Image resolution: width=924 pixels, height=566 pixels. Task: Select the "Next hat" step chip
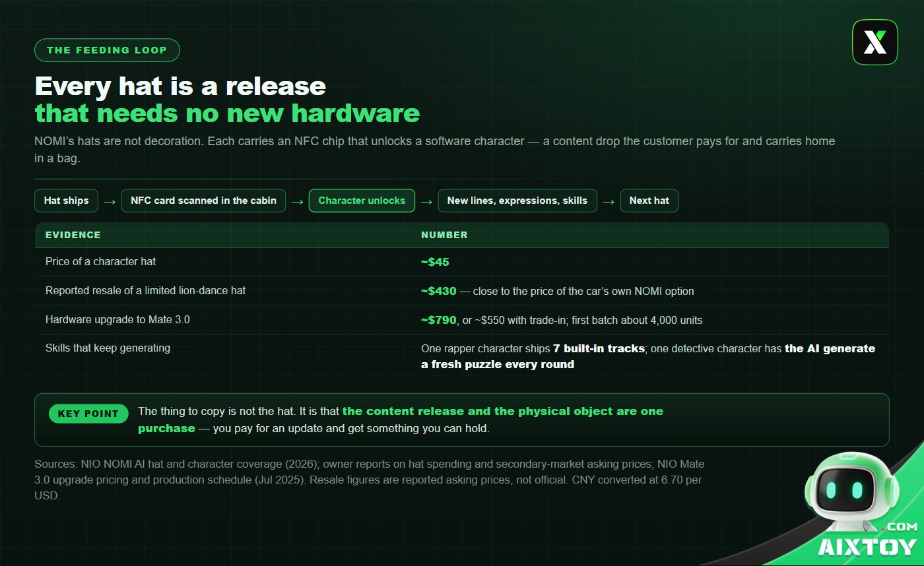click(649, 201)
